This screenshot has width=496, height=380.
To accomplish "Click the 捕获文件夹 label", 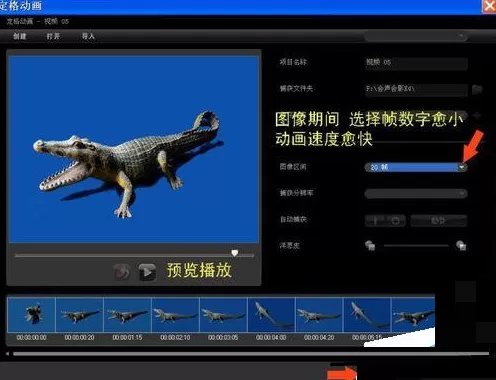I will (296, 88).
